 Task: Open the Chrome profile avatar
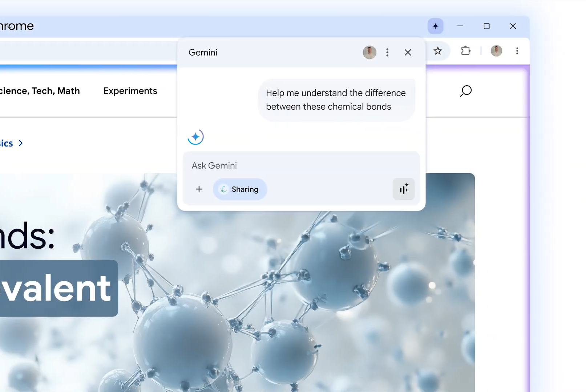point(496,51)
